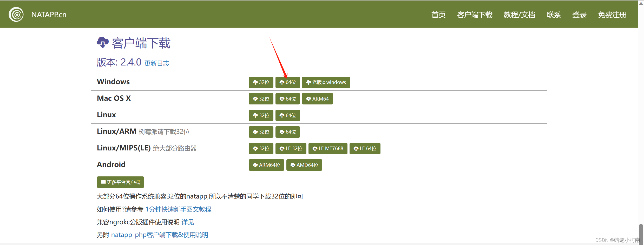
Task: Open 更多平台客户端 list button
Action: 120,182
